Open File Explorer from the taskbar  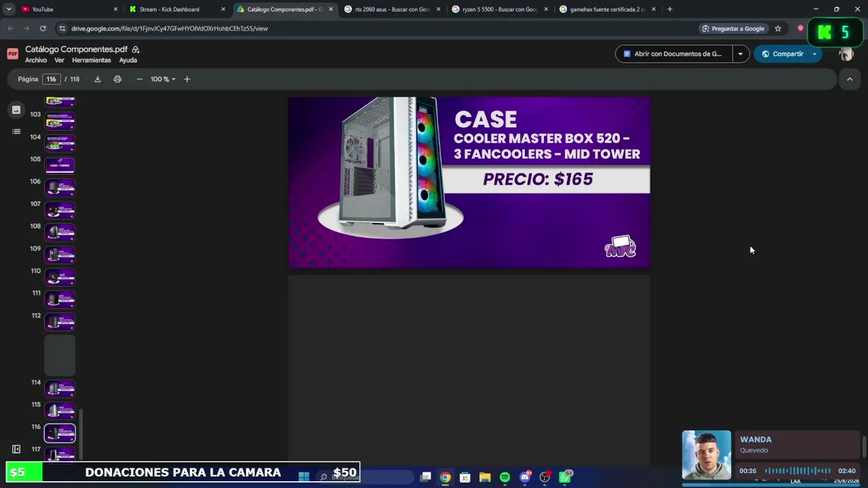[485, 477]
